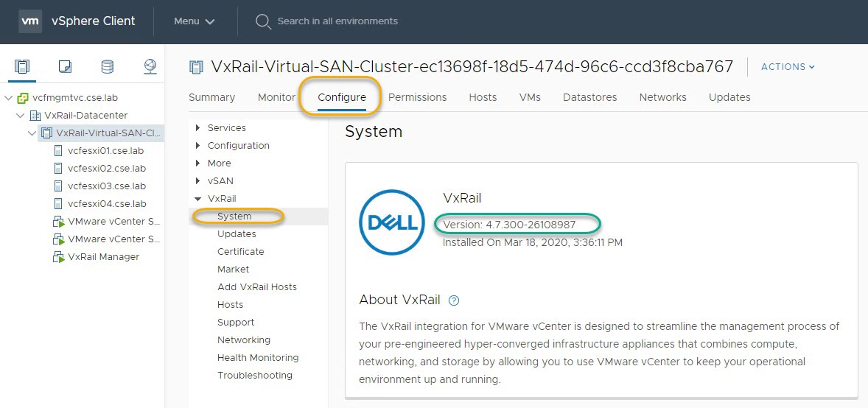
Task: Collapse the VxRail-Datacenter tree node
Action: 21,116
